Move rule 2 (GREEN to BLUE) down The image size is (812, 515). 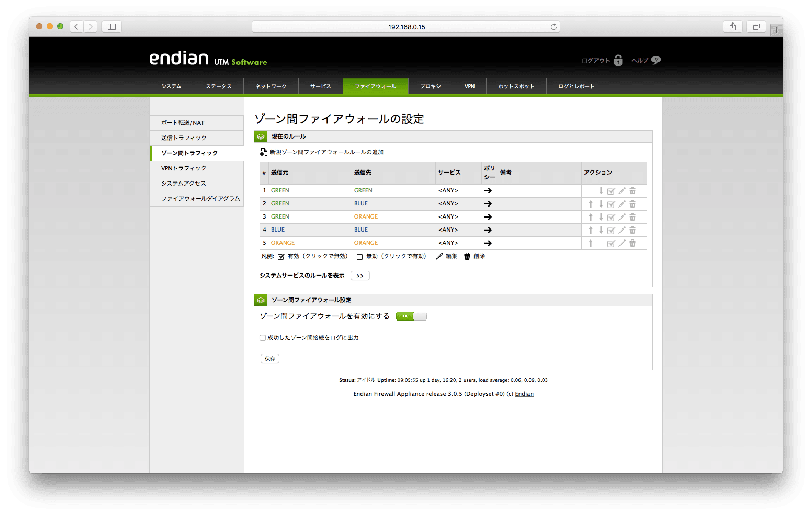[601, 204]
